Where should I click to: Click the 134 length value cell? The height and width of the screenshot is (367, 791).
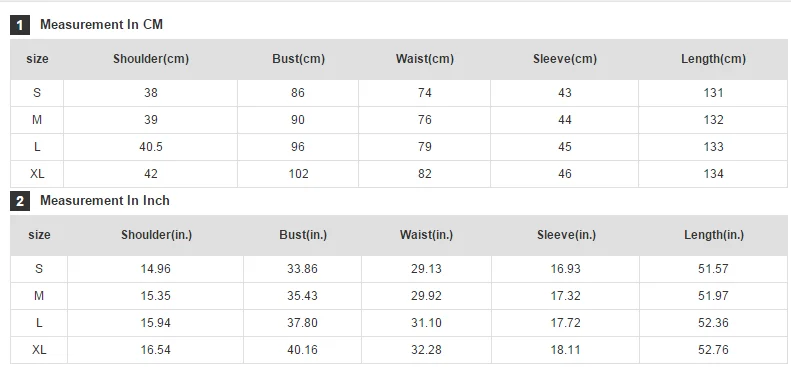[713, 174]
